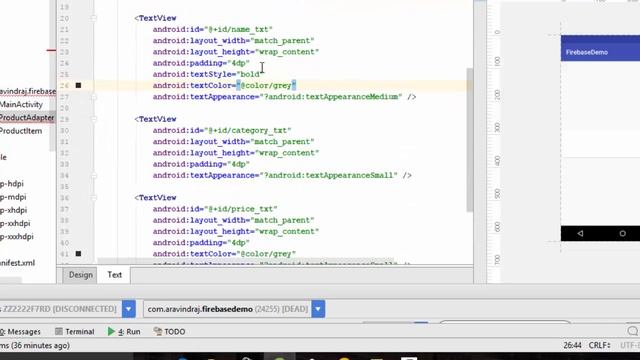Click the FirebaseDemo app bar in preview
Screen dimensions: 640x360
click(x=600, y=48)
